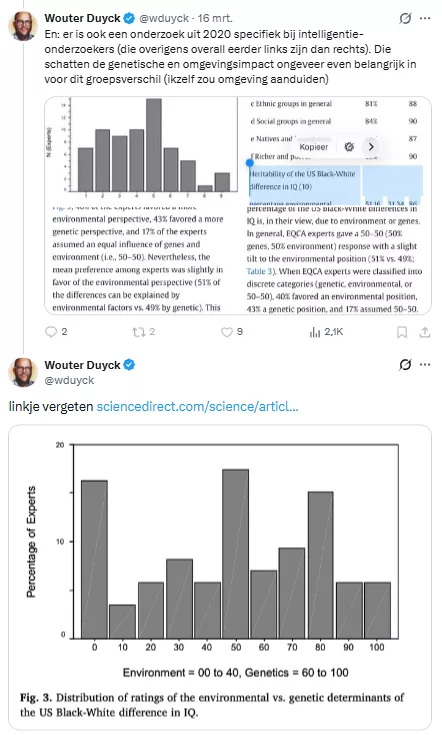View analytics icon showing 2,1K
442x735 pixels.
point(315,332)
